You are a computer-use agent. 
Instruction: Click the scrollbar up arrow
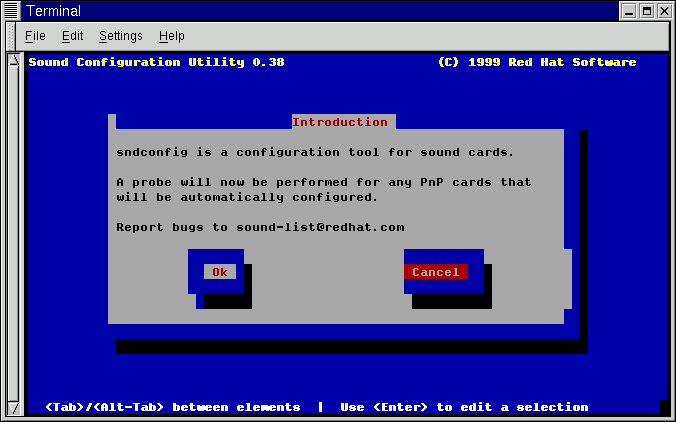[14, 60]
